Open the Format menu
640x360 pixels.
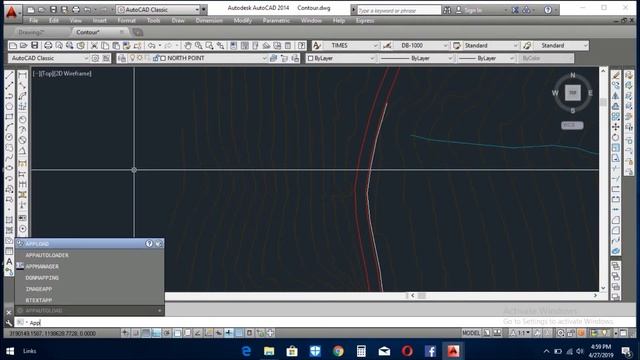click(127, 20)
